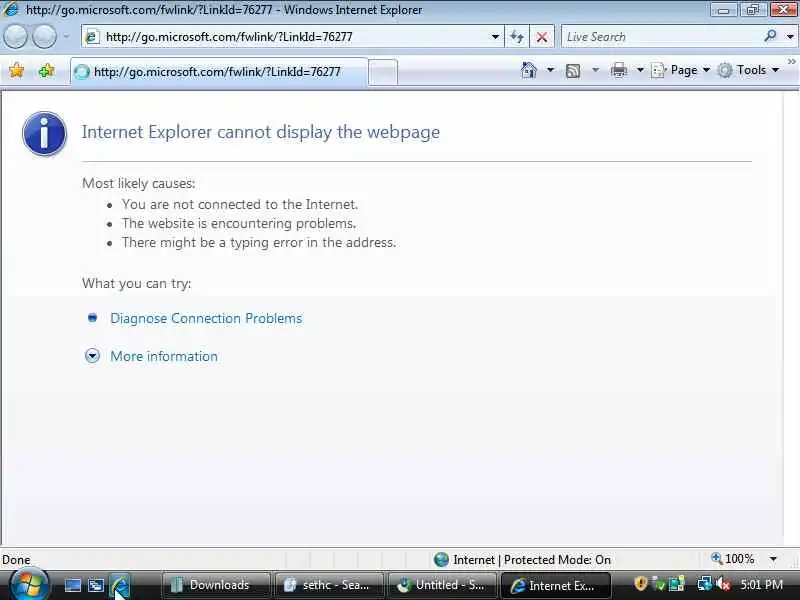800x600 pixels.
Task: Click the red Stop button
Action: click(x=542, y=37)
